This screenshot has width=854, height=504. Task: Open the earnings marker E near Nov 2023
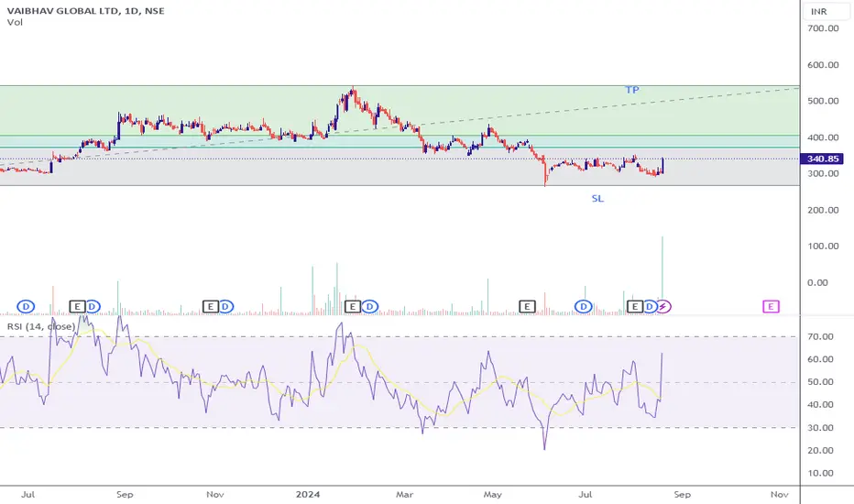(x=210, y=307)
